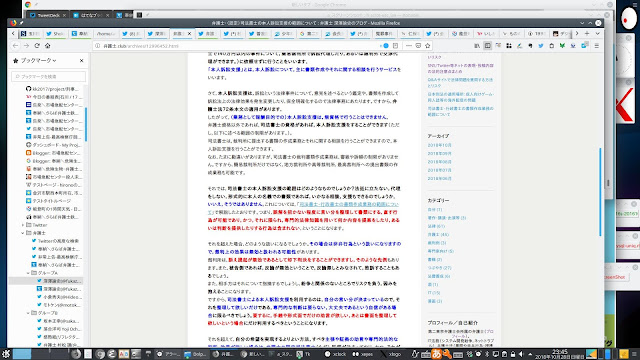Screen dimensions: 640x360
Task: Click the bookmarks sidebar scrollbar
Action: (x=86, y=124)
